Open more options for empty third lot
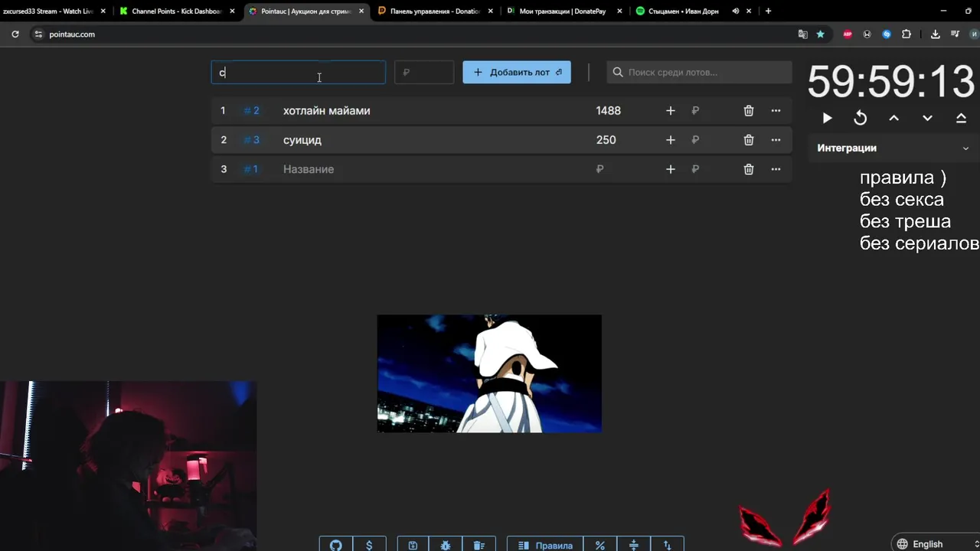 pyautogui.click(x=776, y=169)
